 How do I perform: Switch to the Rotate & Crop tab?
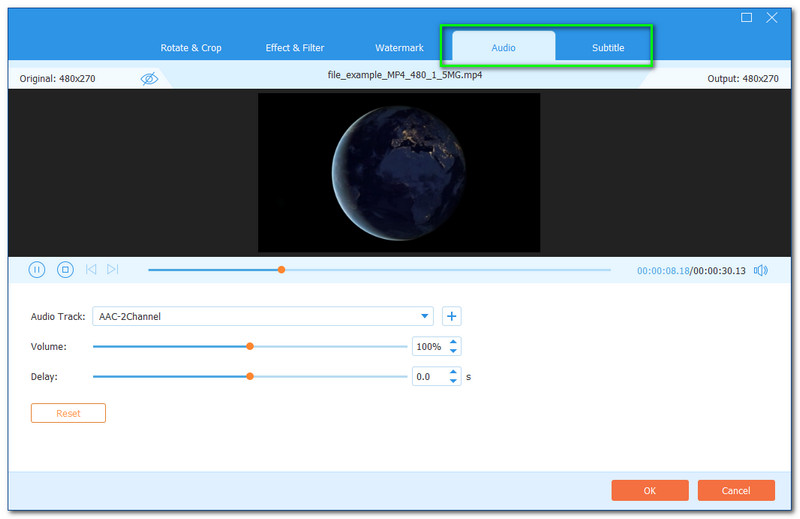click(x=191, y=48)
